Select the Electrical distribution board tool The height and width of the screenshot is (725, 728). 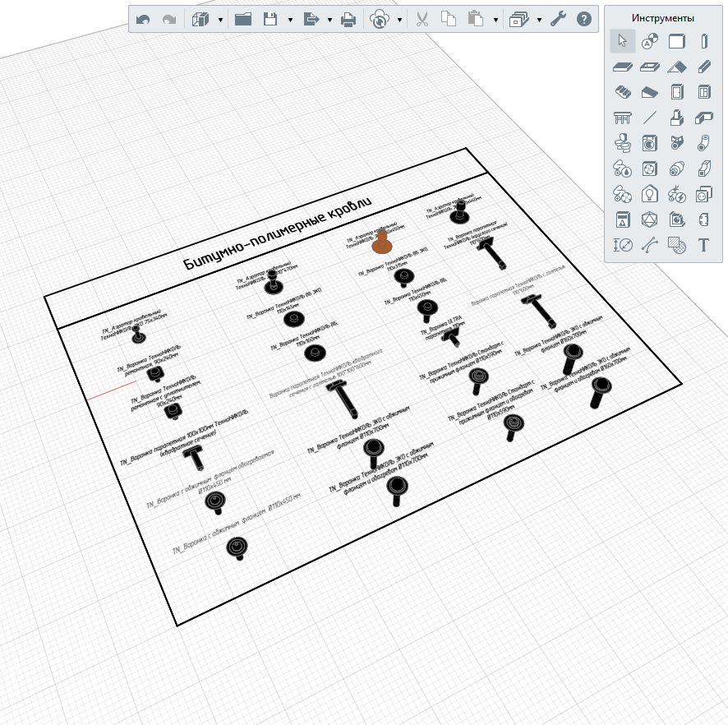coord(622,219)
